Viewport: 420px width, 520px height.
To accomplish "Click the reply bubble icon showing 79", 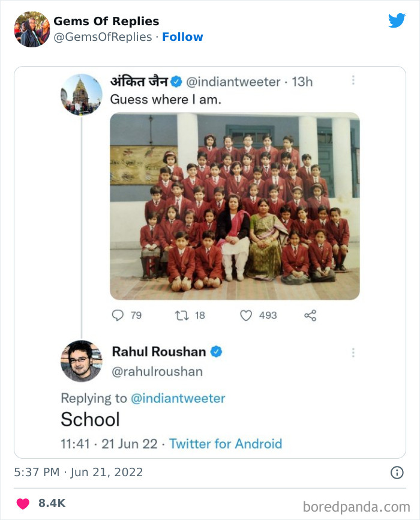I will point(118,315).
